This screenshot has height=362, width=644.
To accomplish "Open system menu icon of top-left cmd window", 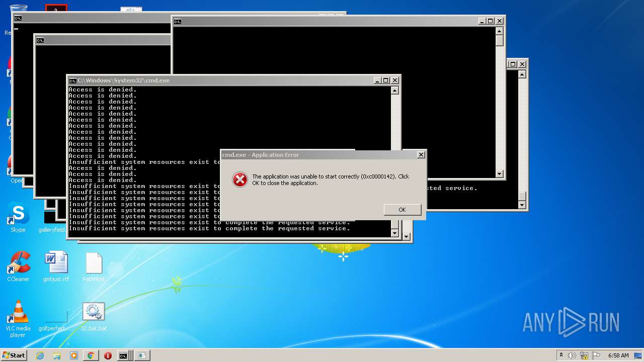I will (x=18, y=18).
